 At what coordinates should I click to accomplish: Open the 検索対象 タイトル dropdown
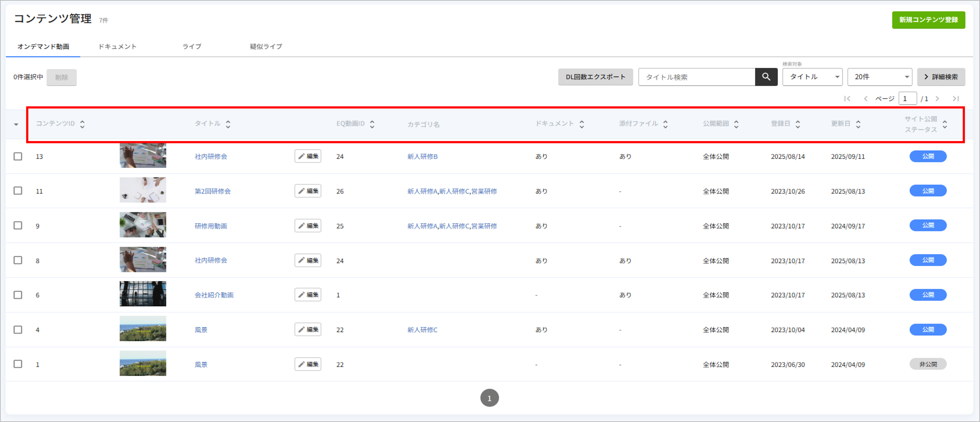[x=812, y=77]
